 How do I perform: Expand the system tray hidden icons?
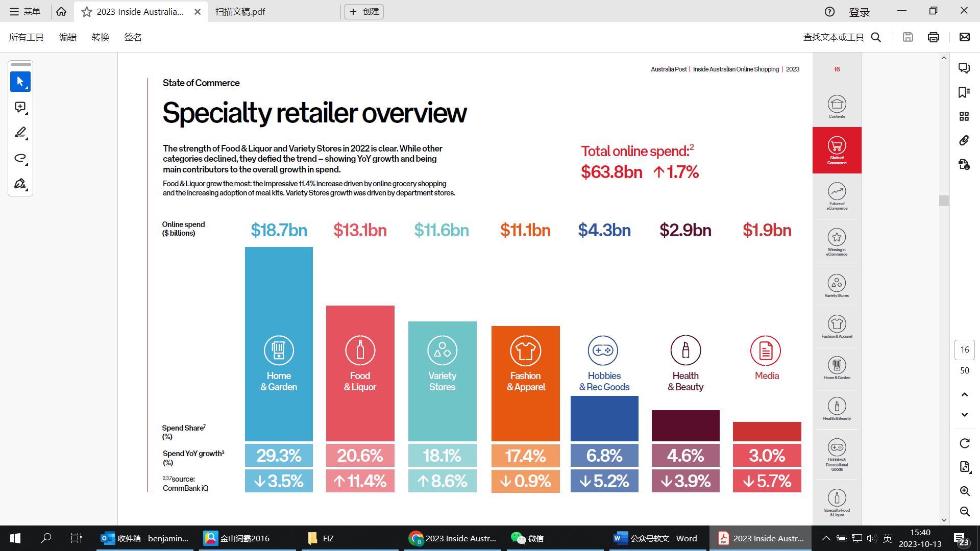[x=826, y=538]
